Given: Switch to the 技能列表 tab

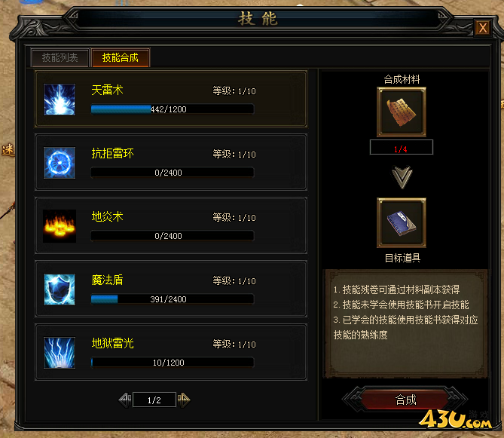Looking at the screenshot, I should click(60, 58).
